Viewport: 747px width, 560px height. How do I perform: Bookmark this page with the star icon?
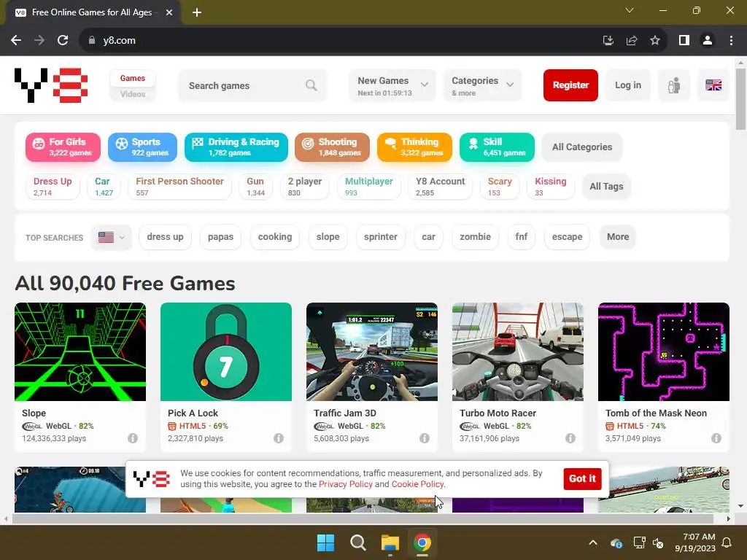coord(655,41)
